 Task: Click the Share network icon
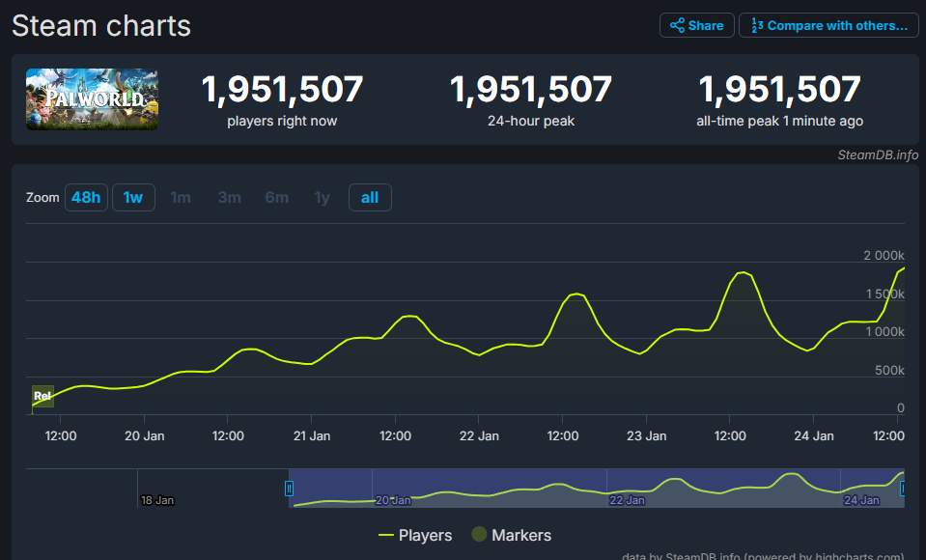(x=677, y=25)
